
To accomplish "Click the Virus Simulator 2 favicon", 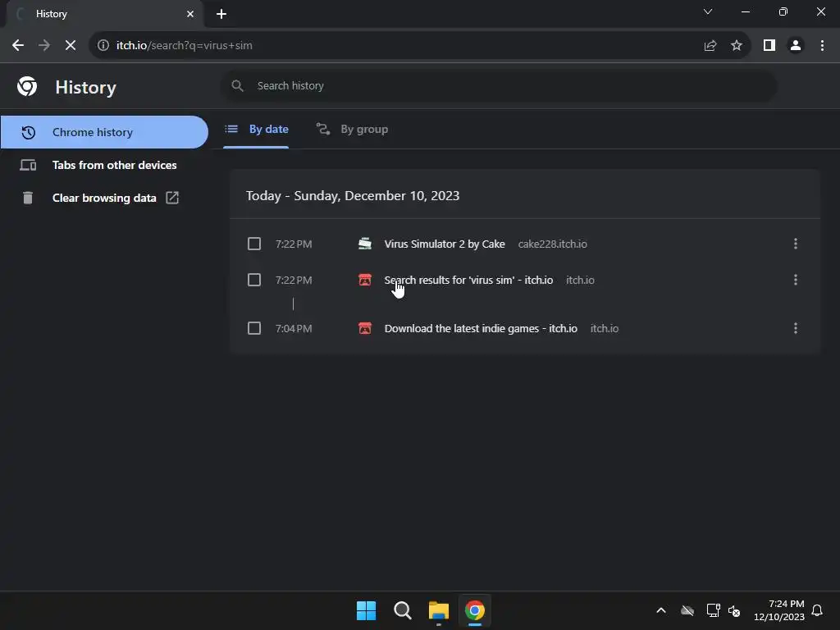I will 365,244.
